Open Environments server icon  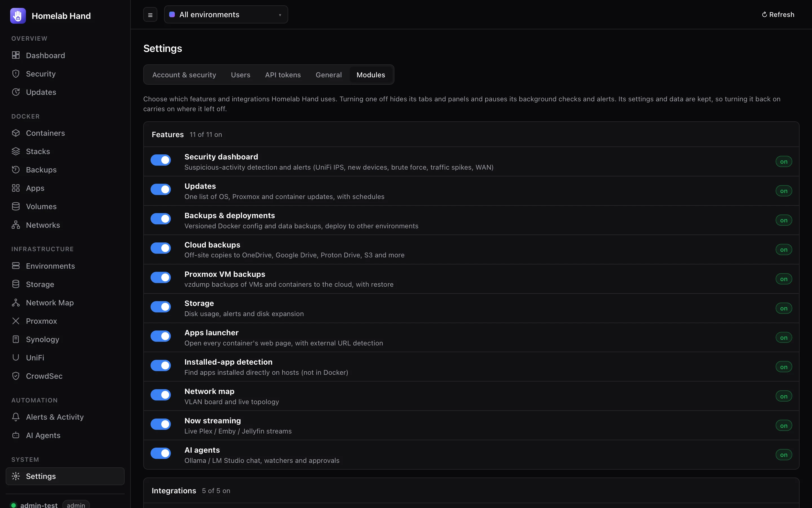[x=16, y=266]
